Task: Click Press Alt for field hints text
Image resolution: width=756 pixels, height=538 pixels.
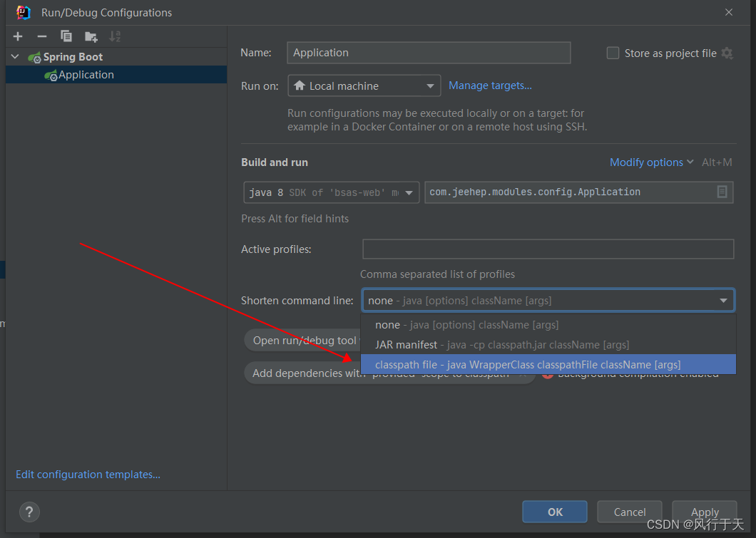Action: pyautogui.click(x=295, y=219)
